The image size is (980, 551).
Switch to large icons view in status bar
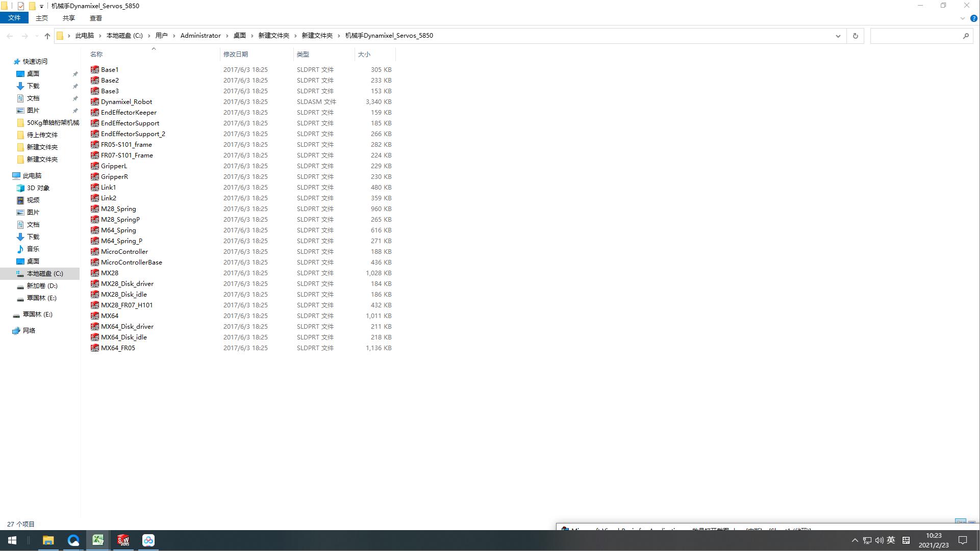pyautogui.click(x=972, y=523)
